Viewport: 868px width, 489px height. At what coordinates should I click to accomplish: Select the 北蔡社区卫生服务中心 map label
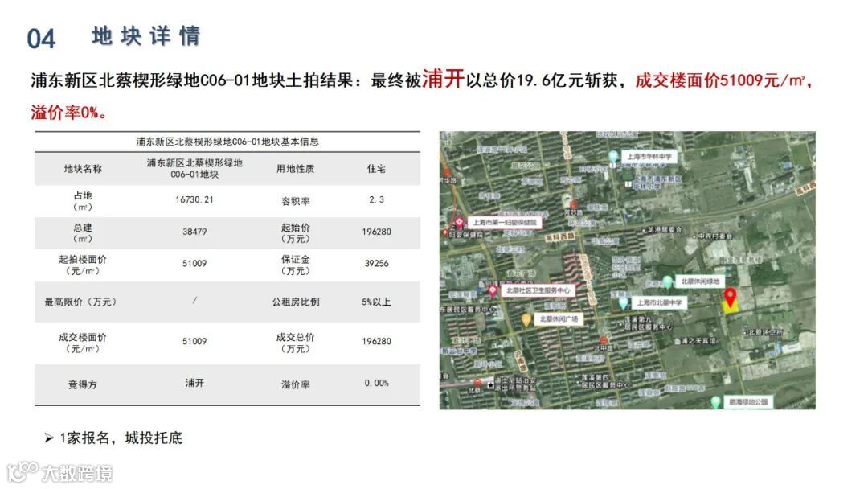pyautogui.click(x=538, y=290)
